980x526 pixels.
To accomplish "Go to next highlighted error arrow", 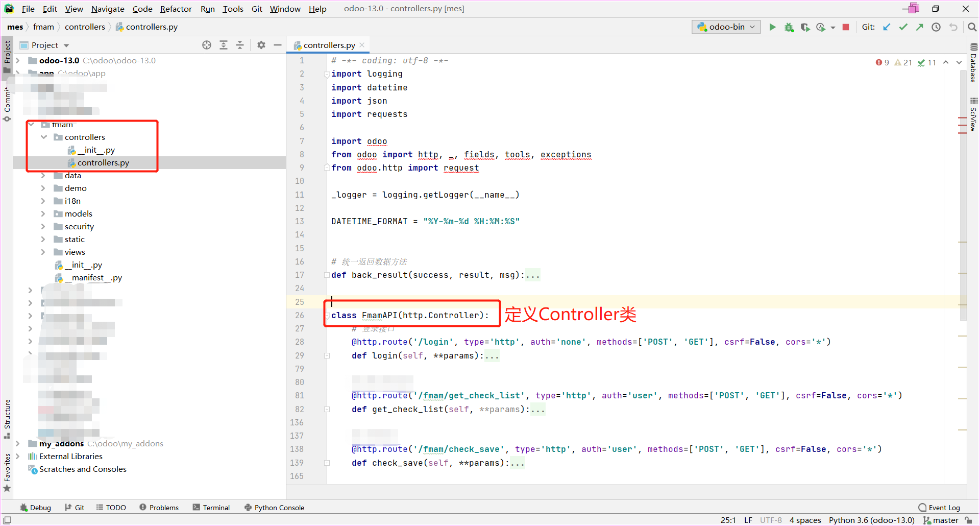I will pyautogui.click(x=959, y=62).
